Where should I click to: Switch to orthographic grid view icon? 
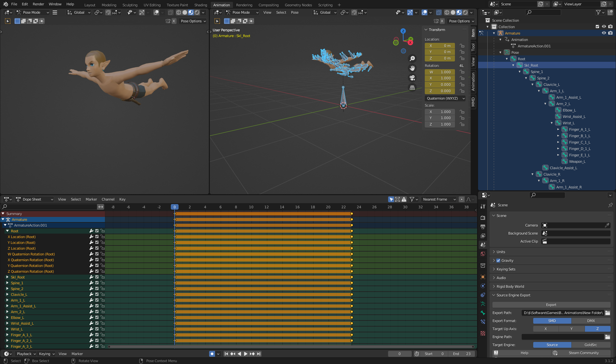(x=412, y=88)
